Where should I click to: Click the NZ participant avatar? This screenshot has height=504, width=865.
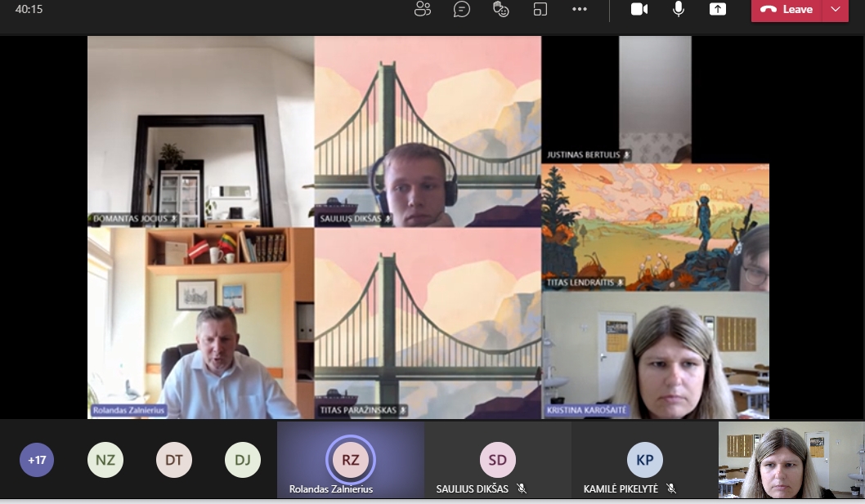105,460
